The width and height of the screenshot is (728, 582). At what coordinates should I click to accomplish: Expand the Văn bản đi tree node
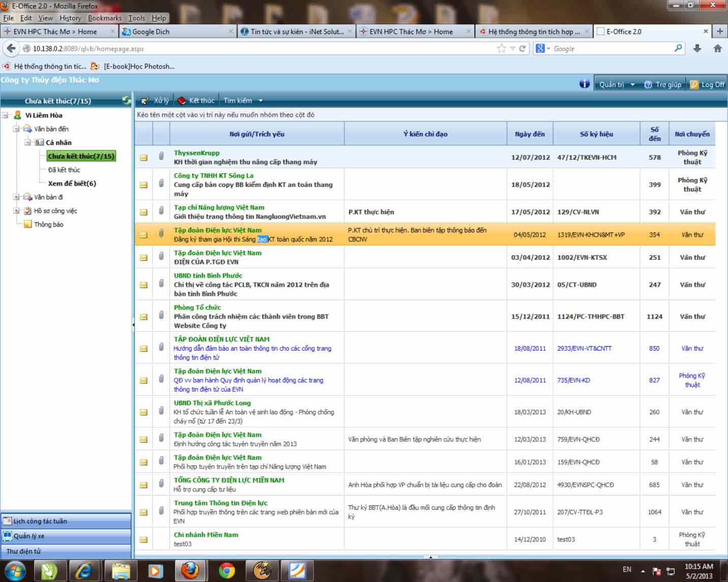[16, 197]
